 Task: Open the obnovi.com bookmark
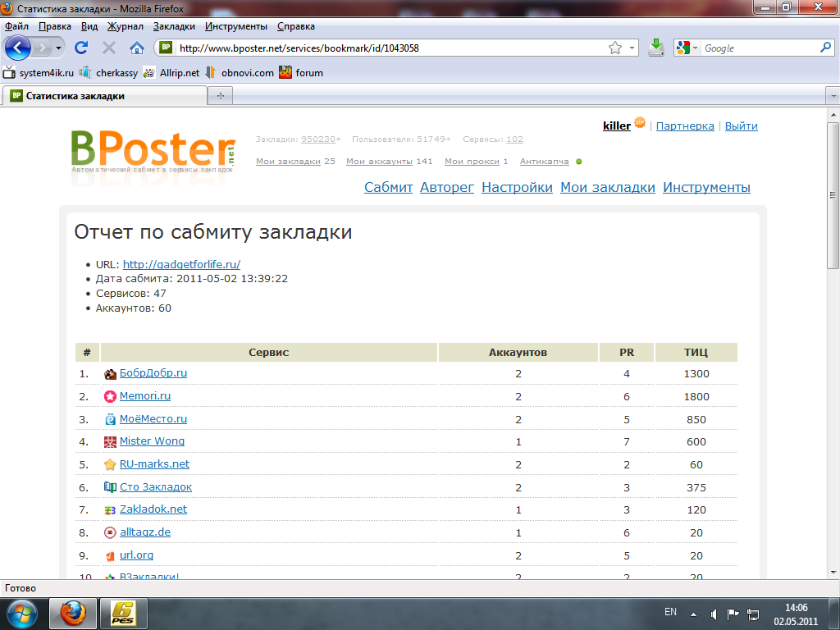point(240,72)
